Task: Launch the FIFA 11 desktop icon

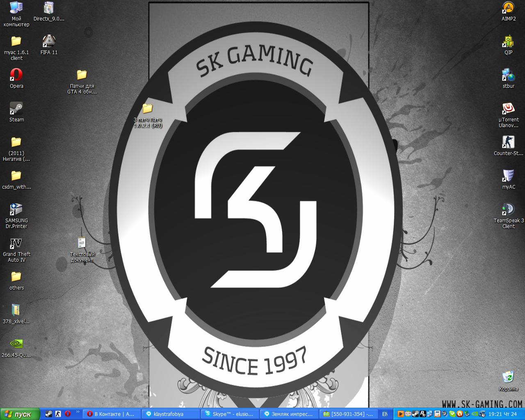Action: (x=49, y=42)
